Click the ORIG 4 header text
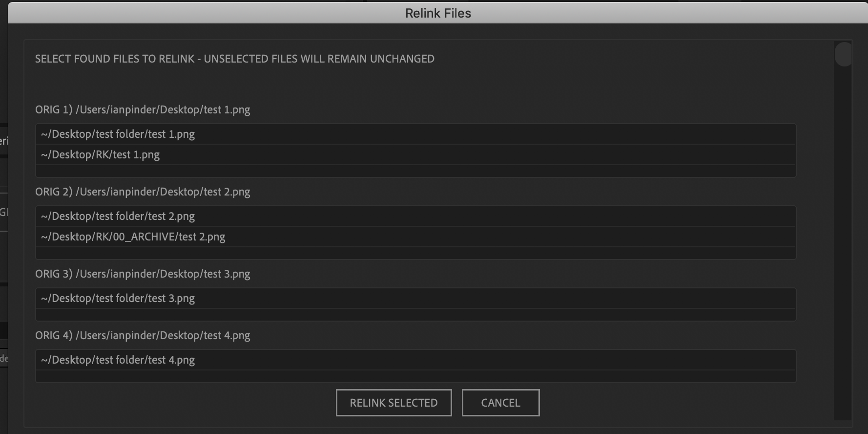The image size is (868, 434). (x=143, y=335)
